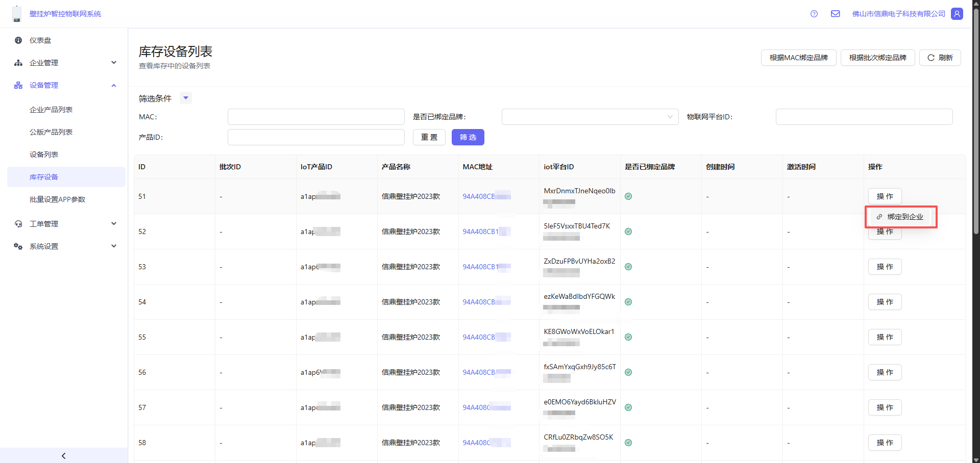Expand the 企业管理 menu chevron
The width and height of the screenshot is (980, 463).
pyautogui.click(x=114, y=63)
